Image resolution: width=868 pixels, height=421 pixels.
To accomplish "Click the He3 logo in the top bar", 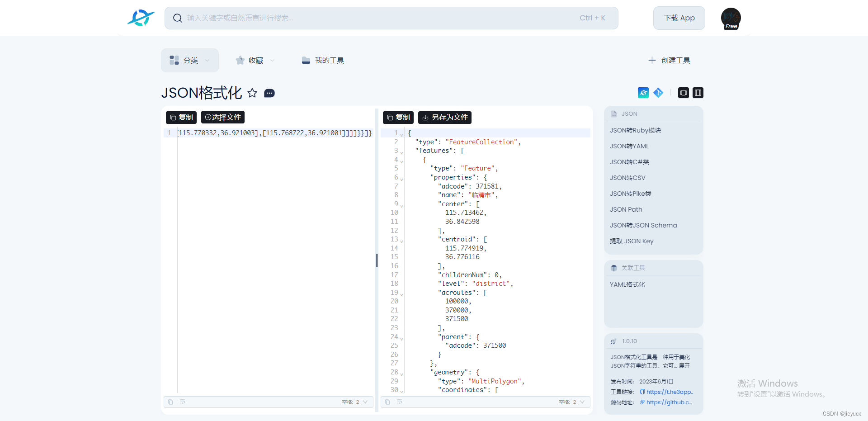I will pyautogui.click(x=141, y=18).
